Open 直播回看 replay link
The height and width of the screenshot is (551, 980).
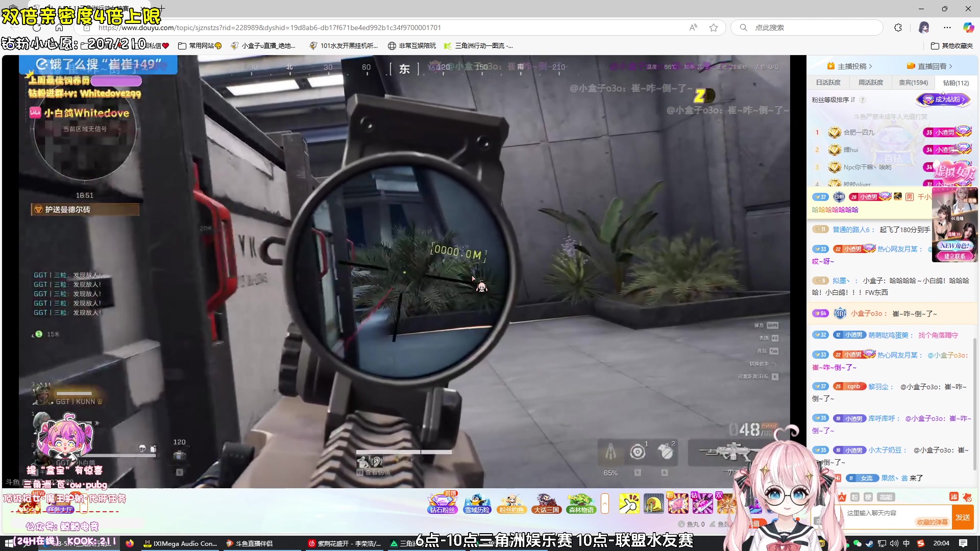(929, 66)
